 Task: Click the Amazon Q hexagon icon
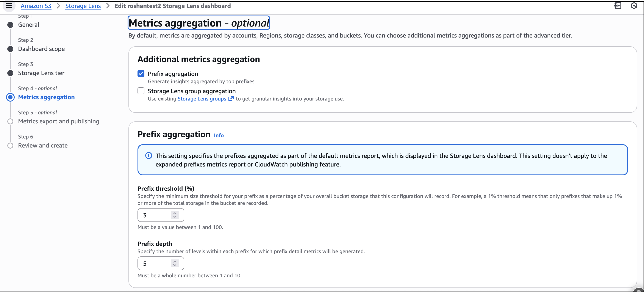(634, 6)
